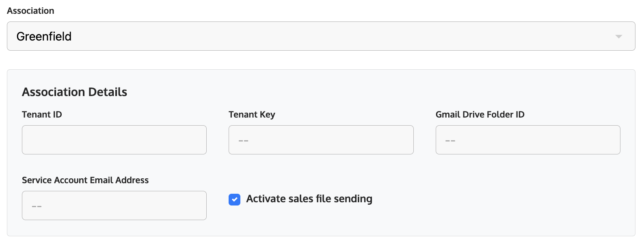Click the dash placeholder in Tenant Key
Image resolution: width=644 pixels, height=244 pixels.
[x=243, y=141]
